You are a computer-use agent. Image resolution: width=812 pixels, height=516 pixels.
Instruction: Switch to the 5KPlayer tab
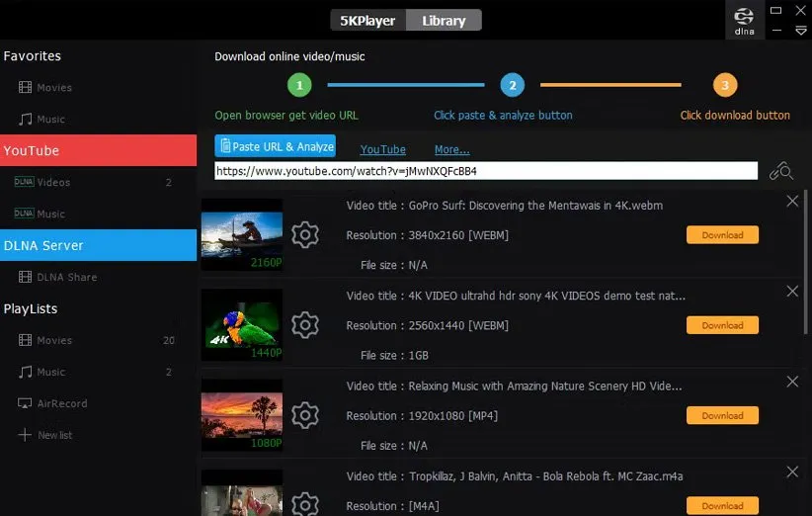367,20
